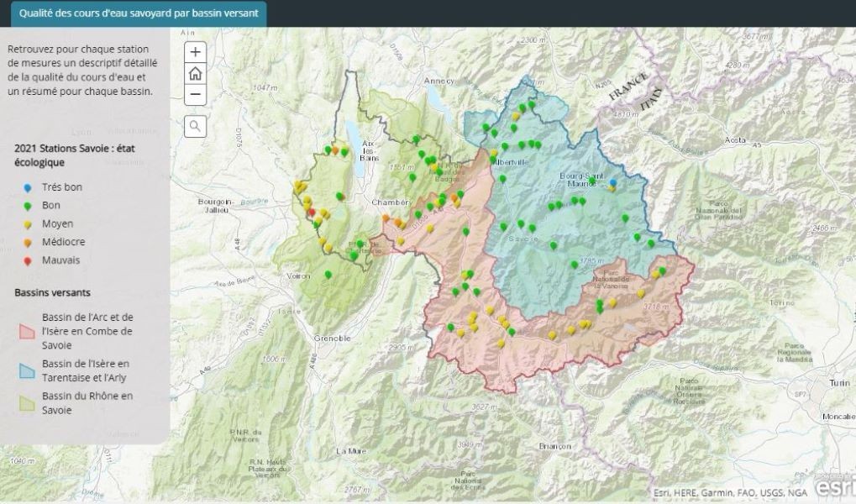Click the Turin city label
The height and width of the screenshot is (504, 856).
839,383
